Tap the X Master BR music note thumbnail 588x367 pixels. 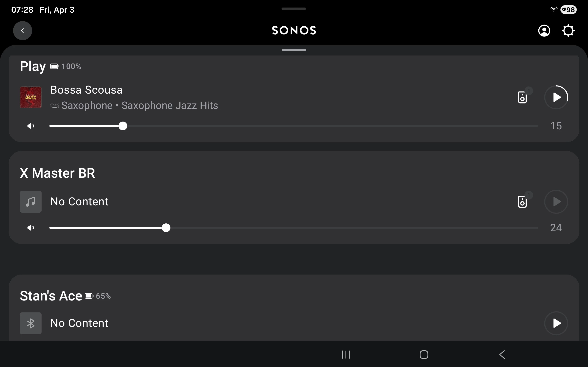31,202
